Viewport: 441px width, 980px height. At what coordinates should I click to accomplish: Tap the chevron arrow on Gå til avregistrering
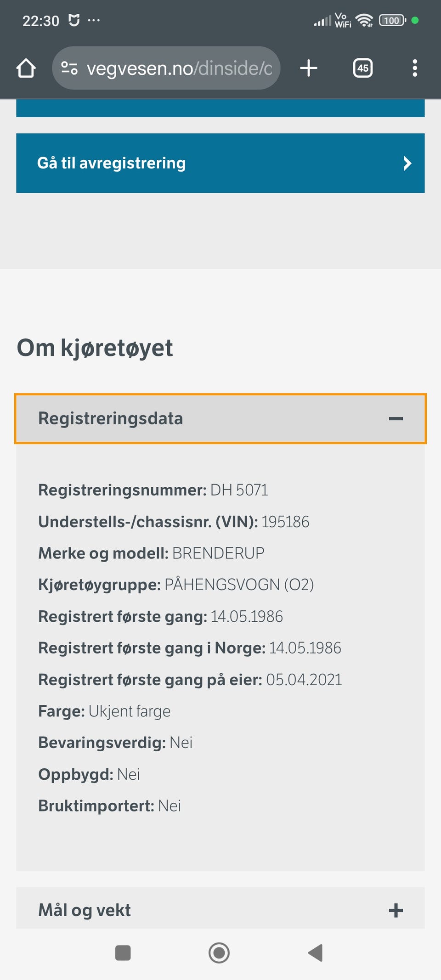click(407, 163)
